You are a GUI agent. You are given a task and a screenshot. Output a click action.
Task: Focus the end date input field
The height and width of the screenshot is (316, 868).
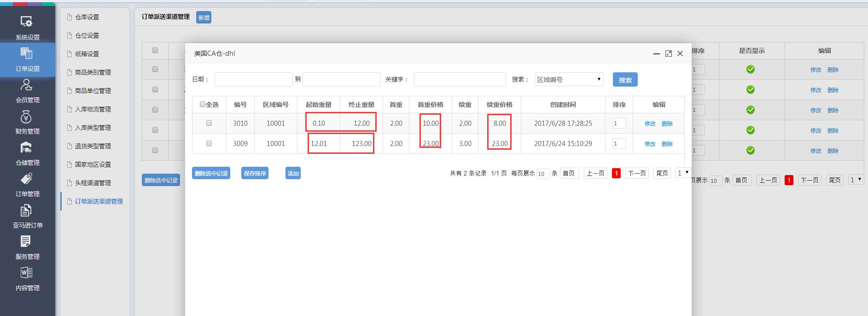click(342, 79)
